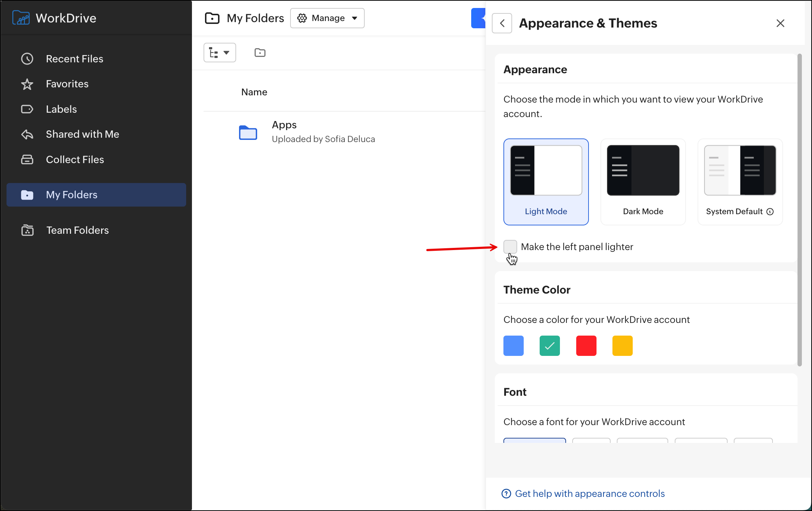This screenshot has width=812, height=511.
Task: Click the new folder toolbar icon
Action: click(x=260, y=53)
